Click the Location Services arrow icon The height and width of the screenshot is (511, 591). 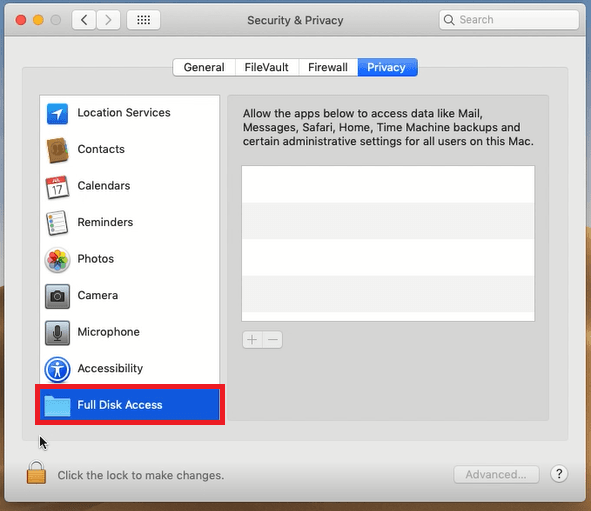tap(57, 113)
